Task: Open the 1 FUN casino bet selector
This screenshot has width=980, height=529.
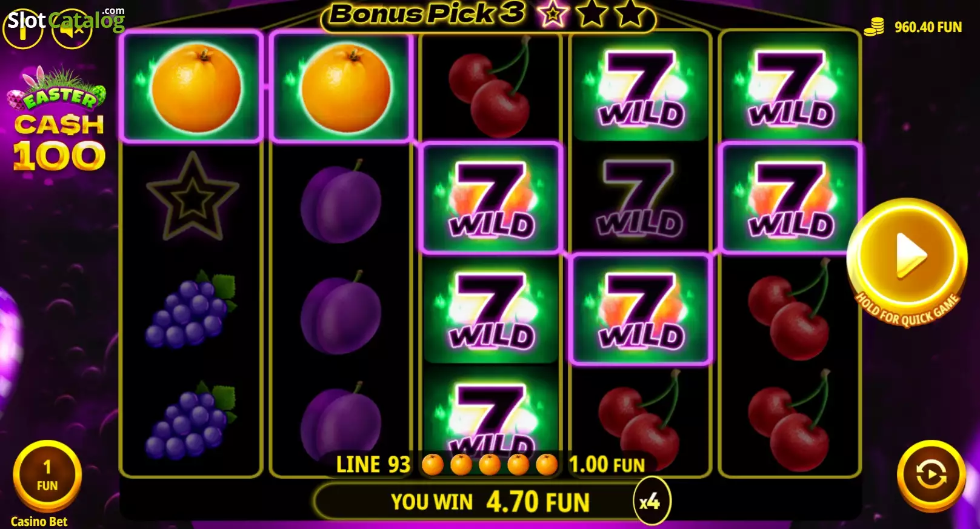Action: click(x=47, y=476)
